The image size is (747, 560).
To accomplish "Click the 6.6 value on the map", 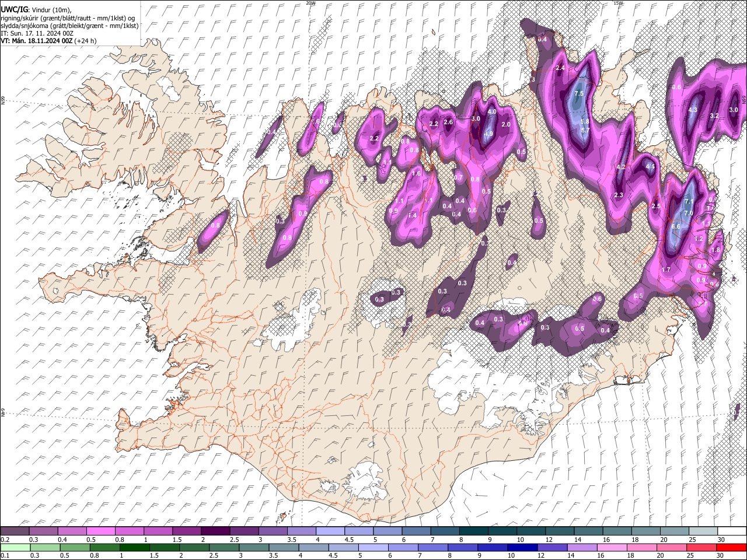I will pos(676,226).
